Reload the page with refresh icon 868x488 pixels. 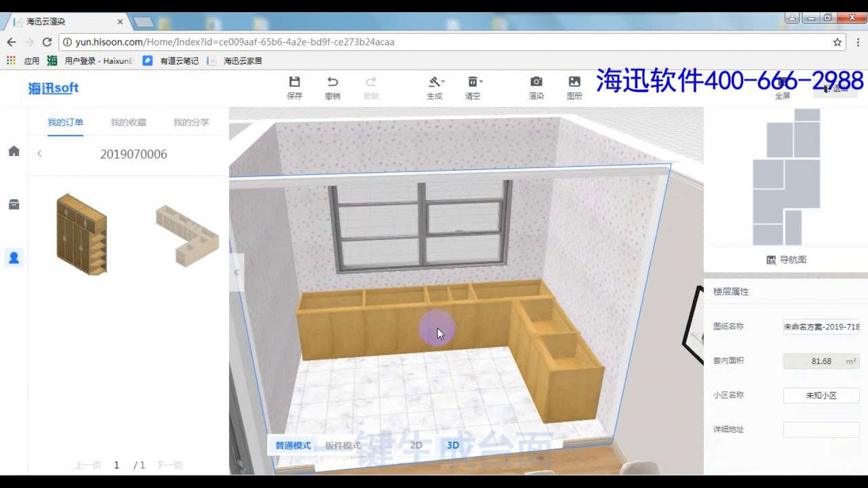tap(47, 42)
